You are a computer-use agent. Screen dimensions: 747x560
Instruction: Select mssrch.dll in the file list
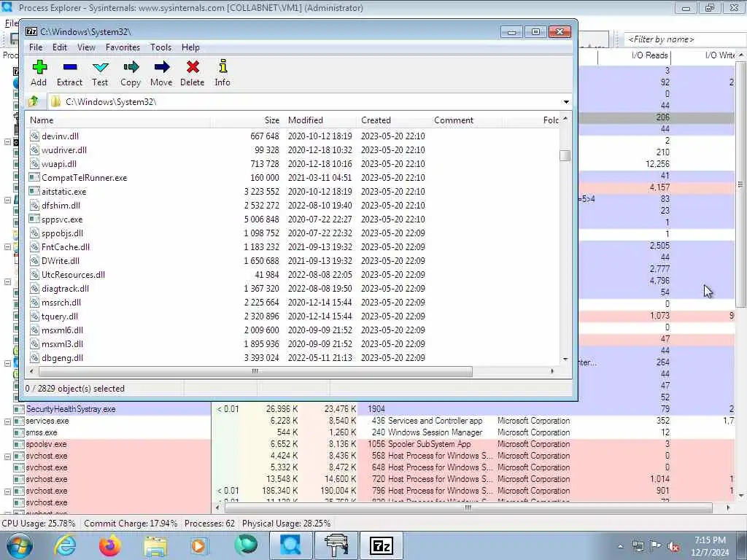61,302
